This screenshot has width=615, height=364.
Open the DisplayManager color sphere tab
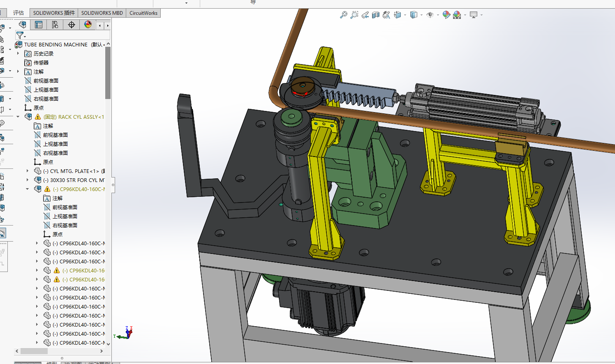coord(88,25)
